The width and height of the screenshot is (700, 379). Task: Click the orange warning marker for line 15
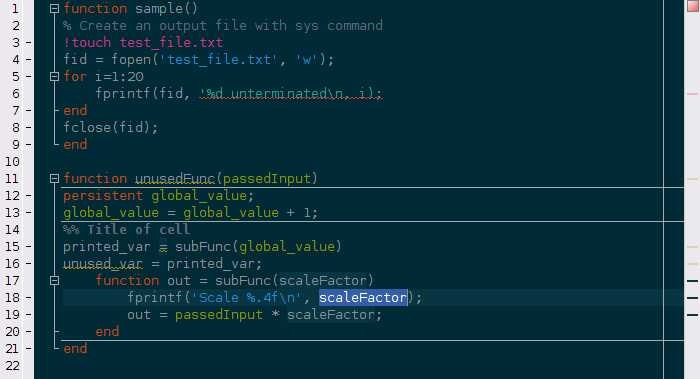692,246
